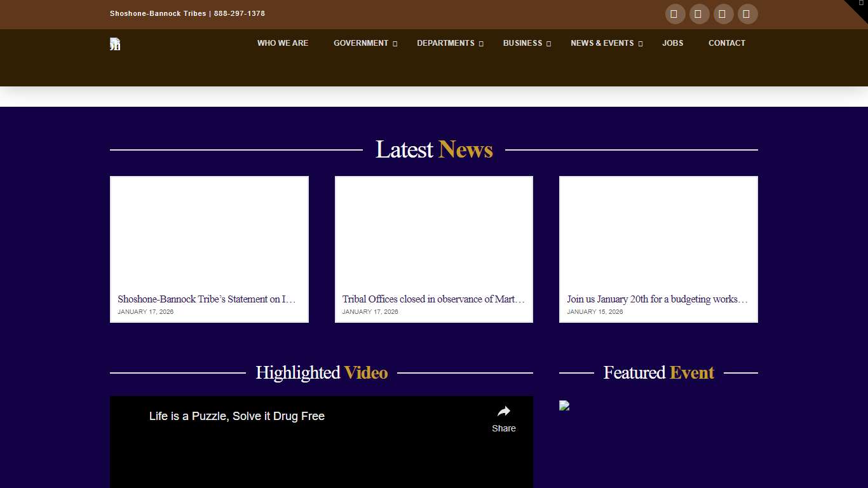The image size is (868, 488).
Task: Toggle the black corner triangle at top right
Action: [x=860, y=6]
